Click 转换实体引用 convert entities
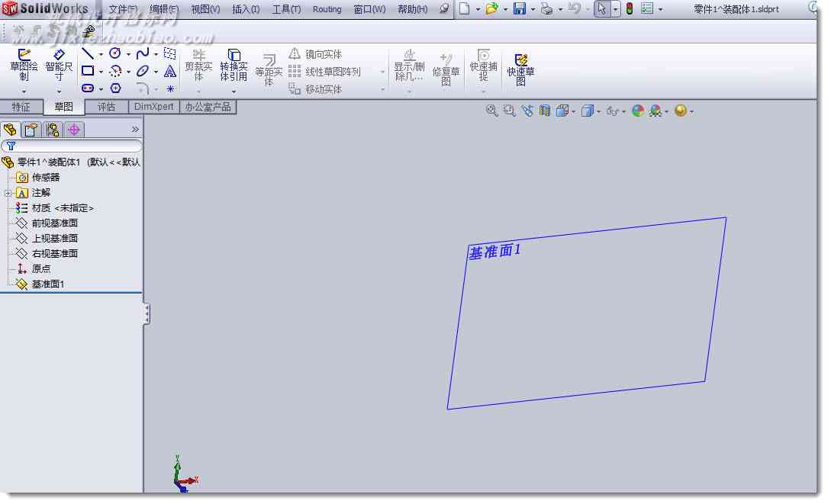828x504 pixels. pyautogui.click(x=234, y=66)
